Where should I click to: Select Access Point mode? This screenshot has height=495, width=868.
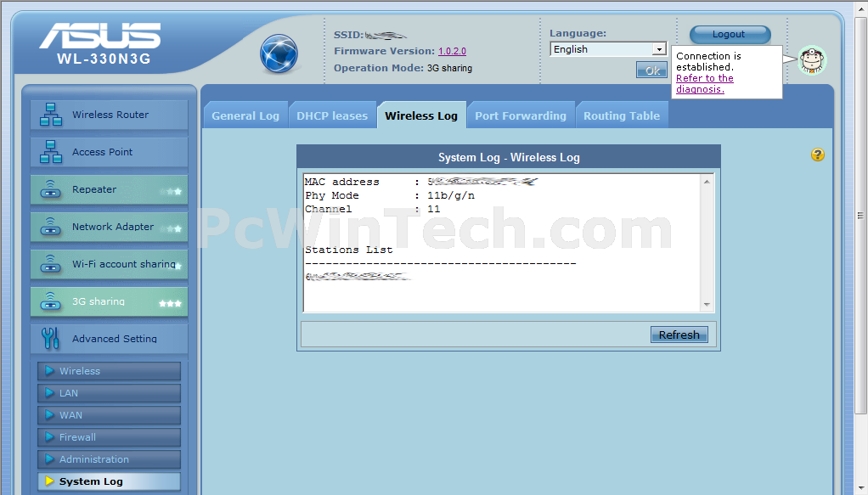(109, 152)
